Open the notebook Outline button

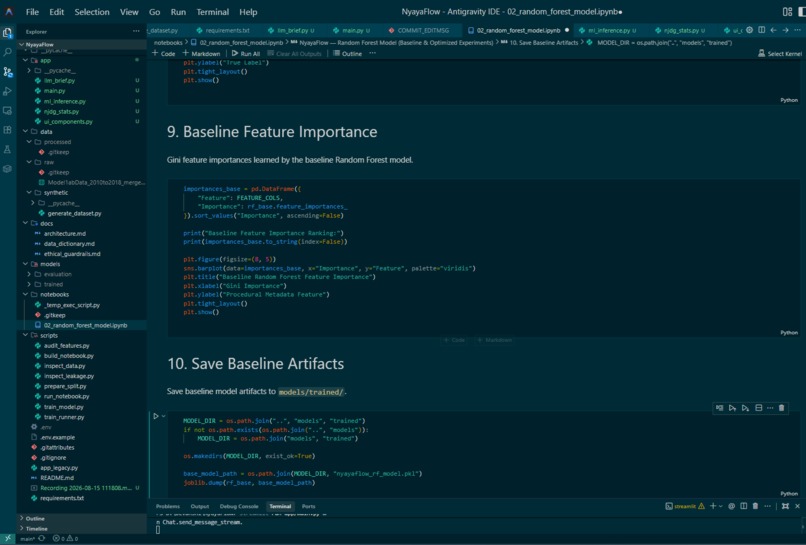point(347,53)
